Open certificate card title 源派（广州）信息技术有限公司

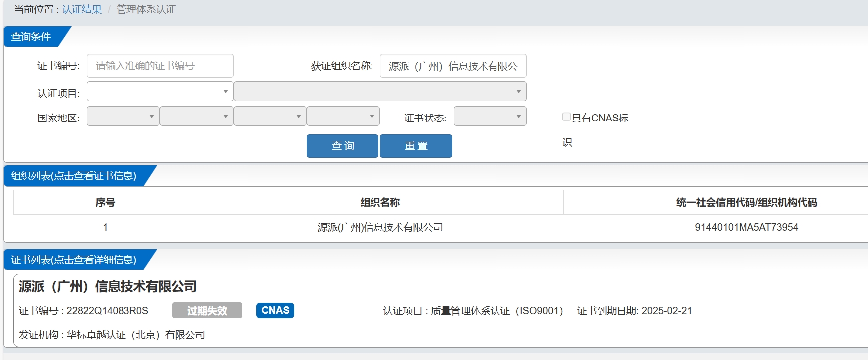108,286
